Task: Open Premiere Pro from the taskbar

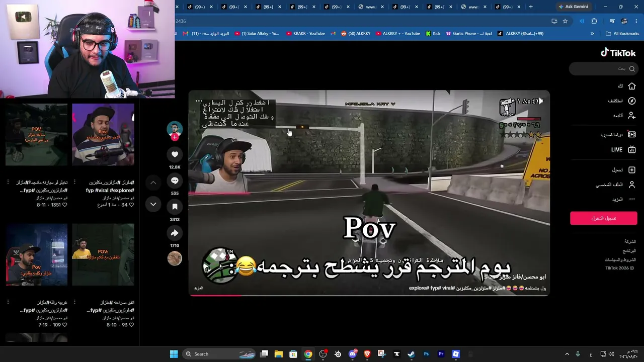Action: point(441,354)
